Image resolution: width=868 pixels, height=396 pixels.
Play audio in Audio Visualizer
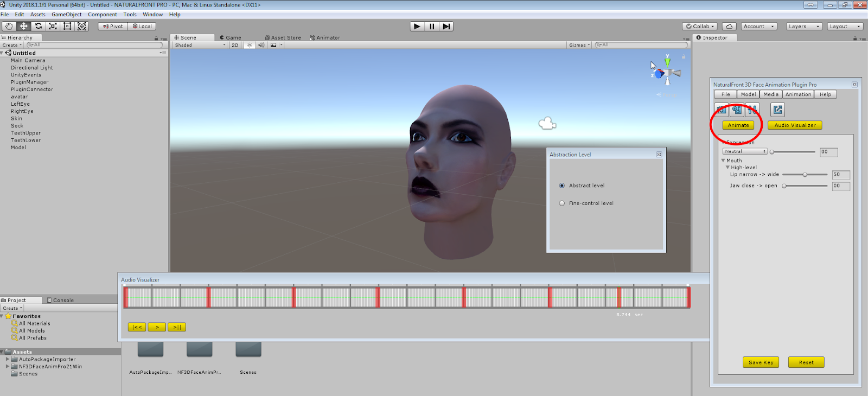pos(157,327)
